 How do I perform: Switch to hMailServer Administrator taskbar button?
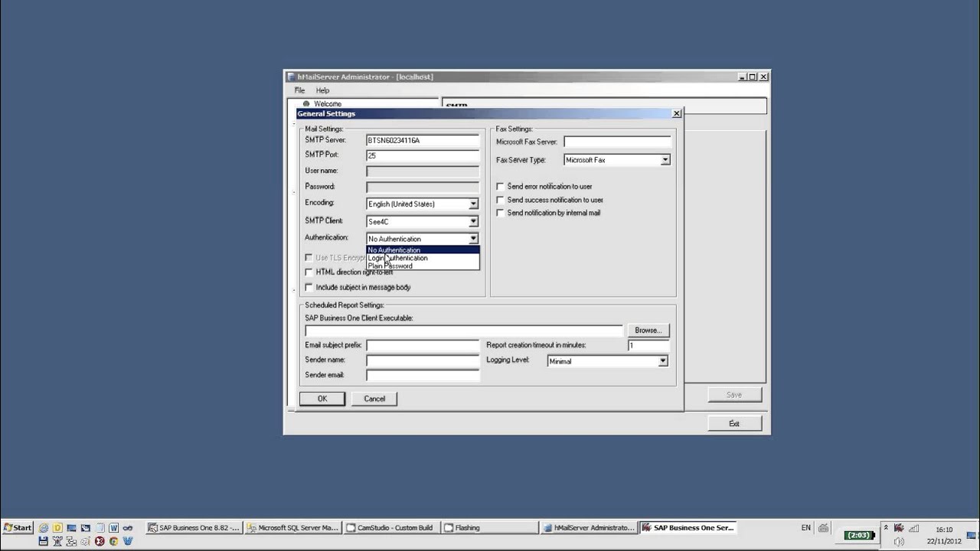point(588,527)
